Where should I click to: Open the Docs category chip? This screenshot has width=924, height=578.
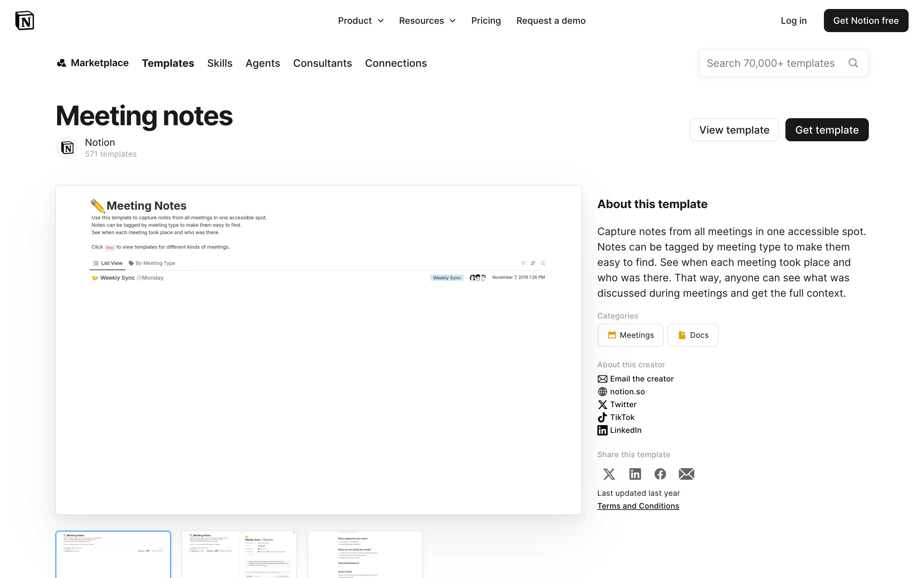693,335
